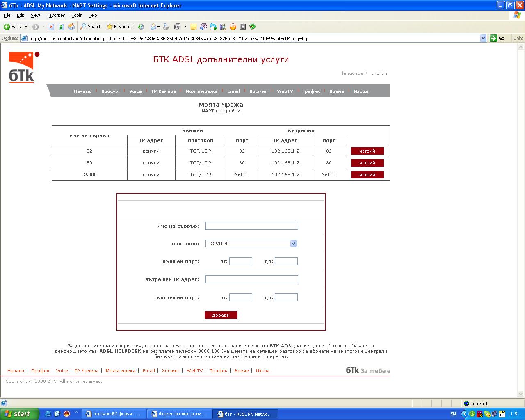525x420 pixels.
Task: Click the вътрешен IP адрес field
Action: point(251,279)
